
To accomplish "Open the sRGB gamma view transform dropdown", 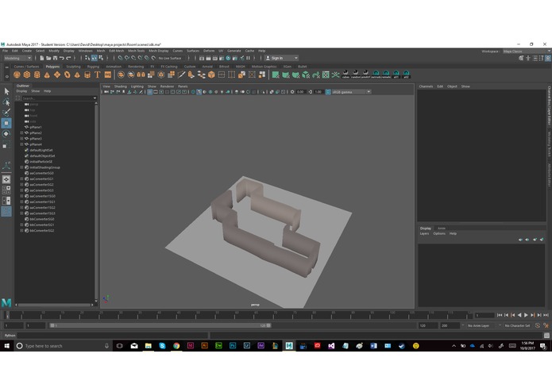I will pyautogui.click(x=351, y=92).
